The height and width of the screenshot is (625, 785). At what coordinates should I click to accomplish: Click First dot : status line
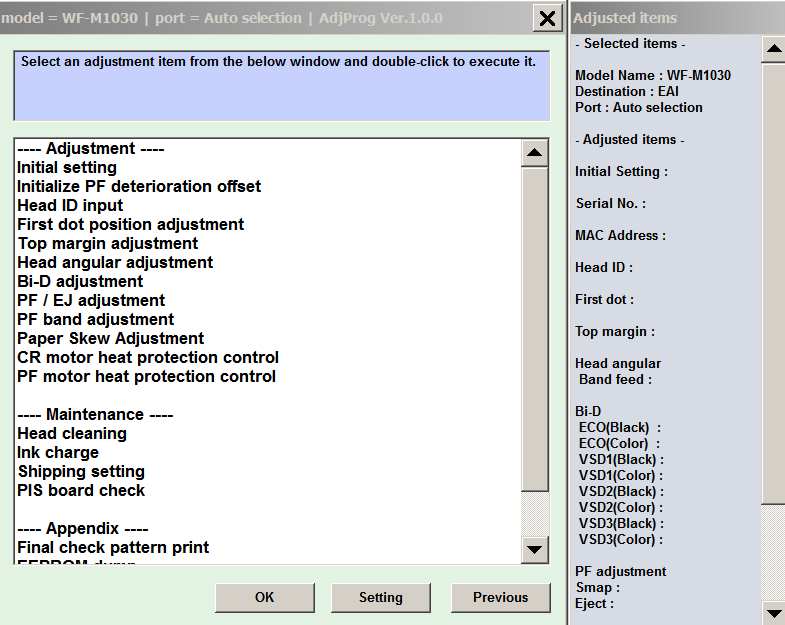(x=604, y=300)
